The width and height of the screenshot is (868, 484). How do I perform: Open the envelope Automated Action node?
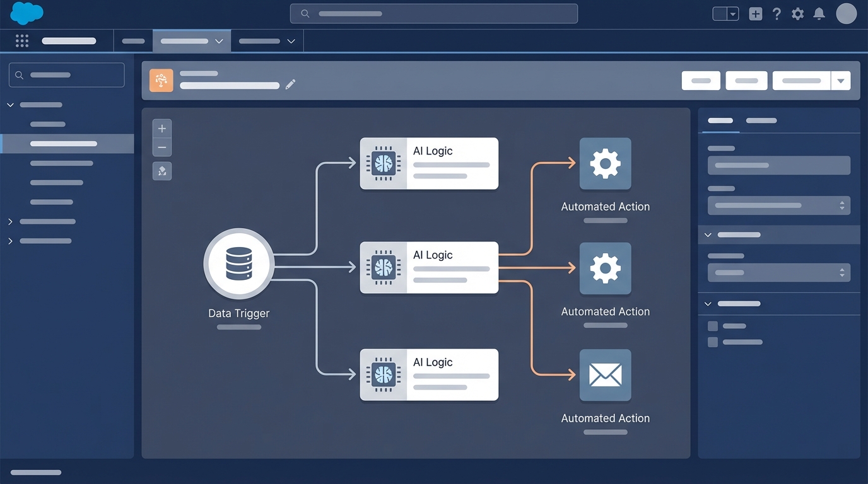coord(605,375)
